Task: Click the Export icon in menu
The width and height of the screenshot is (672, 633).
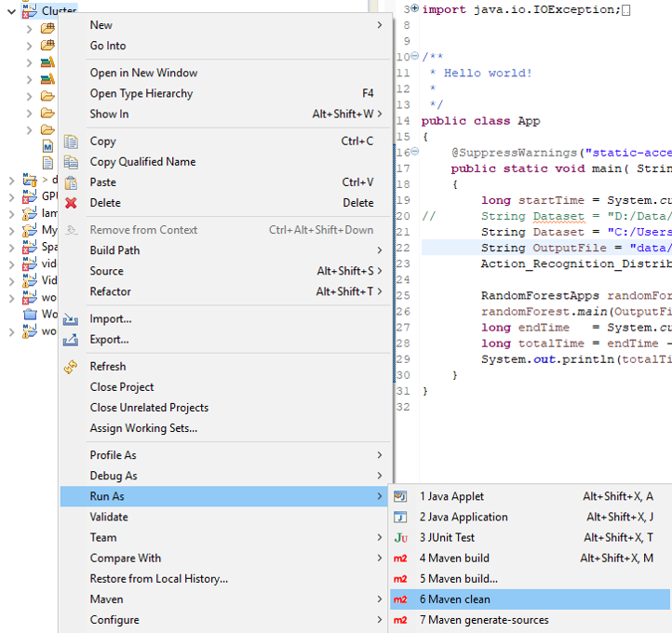Action: (71, 340)
